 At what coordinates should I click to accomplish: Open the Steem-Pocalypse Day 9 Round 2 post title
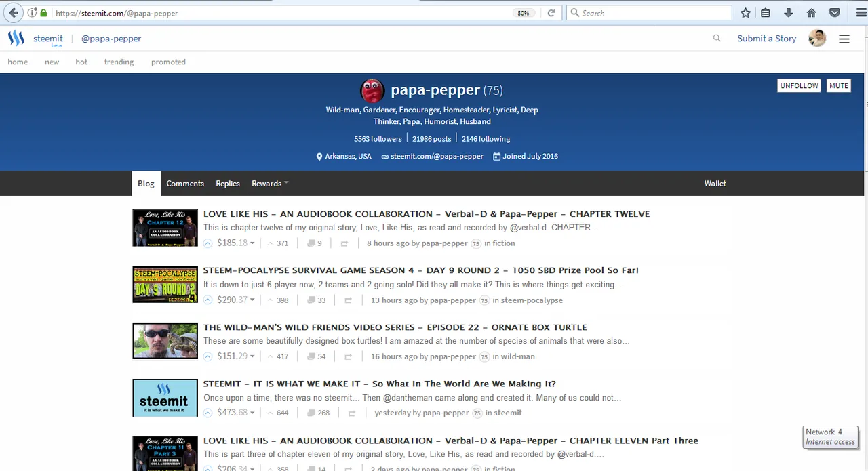pyautogui.click(x=421, y=270)
